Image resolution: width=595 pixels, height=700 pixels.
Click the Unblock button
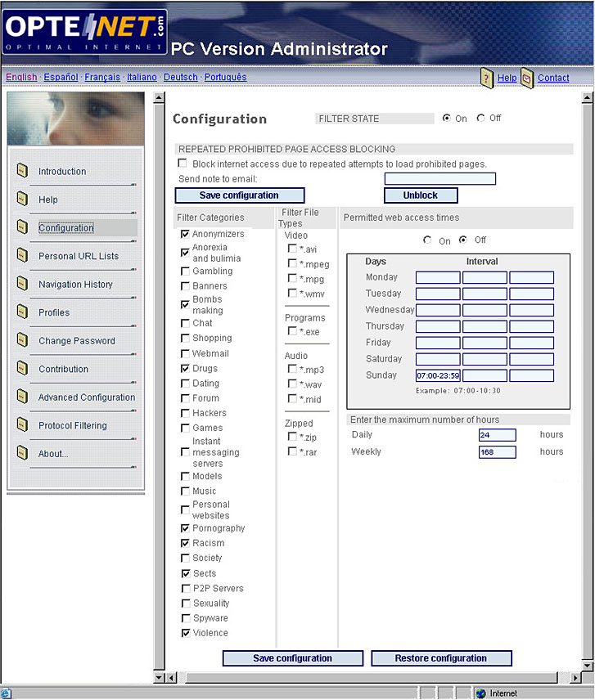421,195
